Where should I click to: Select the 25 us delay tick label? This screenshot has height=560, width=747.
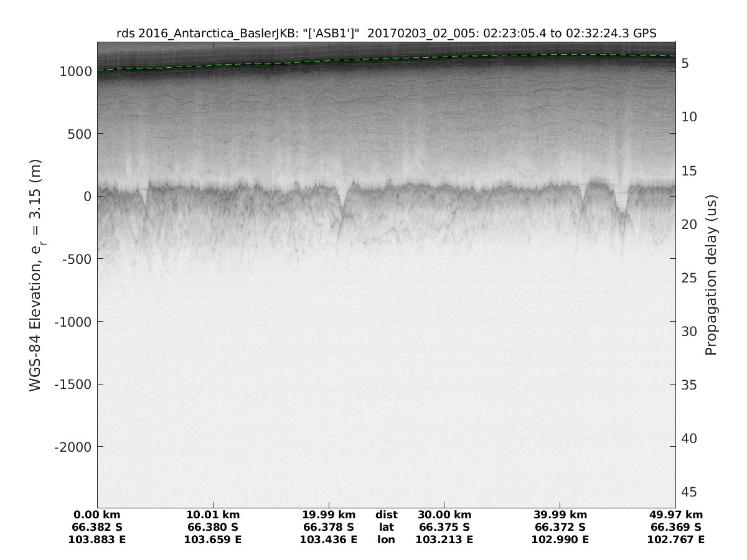tap(687, 278)
